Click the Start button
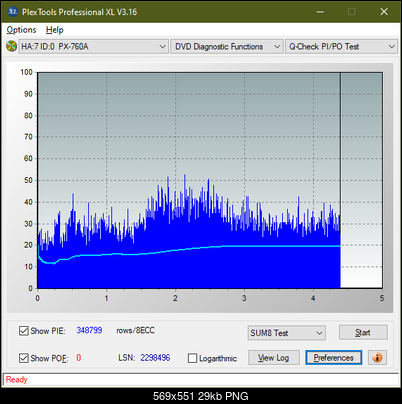The width and height of the screenshot is (402, 404). [363, 332]
